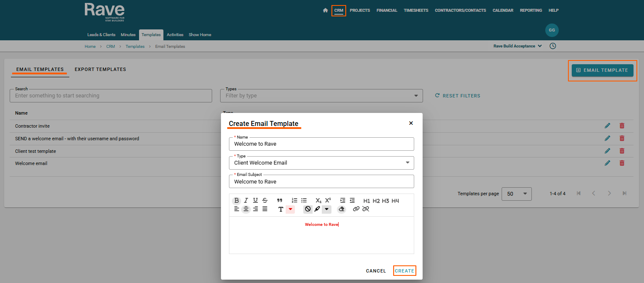
Task: Switch to the Export Templates tab
Action: click(x=100, y=69)
